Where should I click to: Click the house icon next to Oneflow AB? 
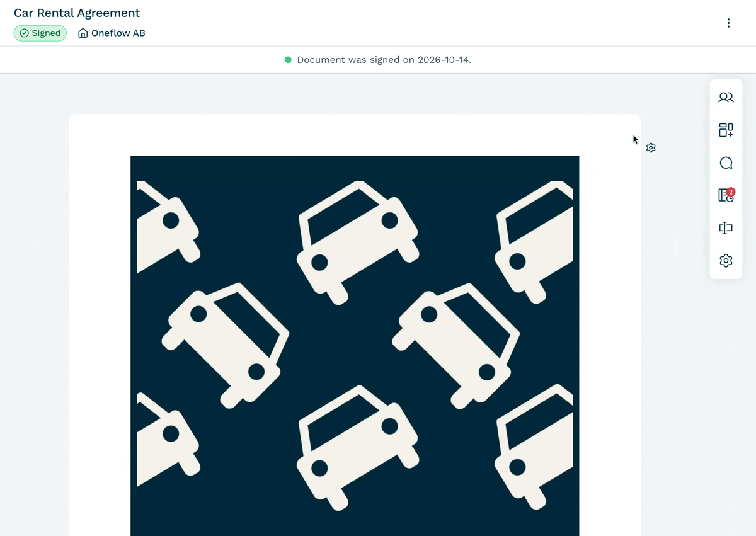click(83, 33)
